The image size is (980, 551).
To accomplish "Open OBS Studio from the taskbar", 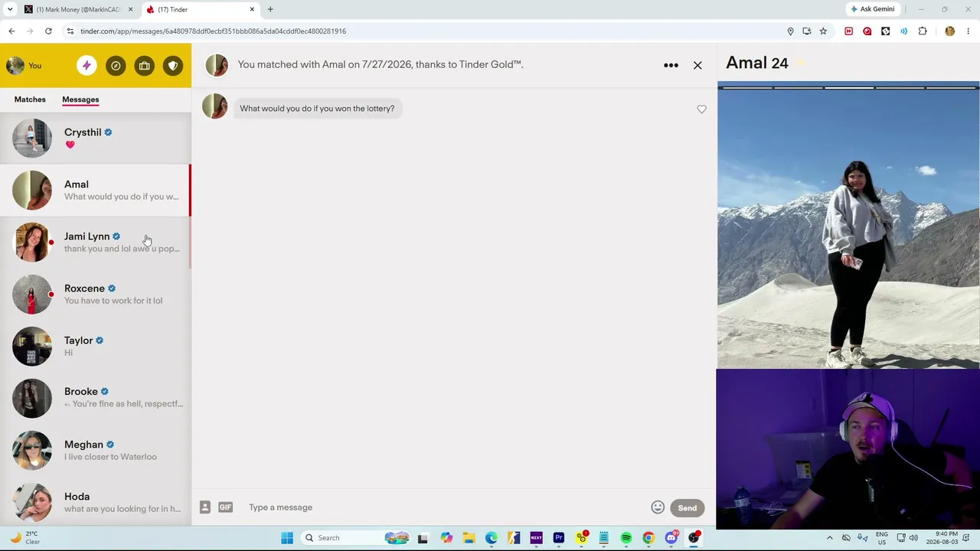I will [x=694, y=538].
